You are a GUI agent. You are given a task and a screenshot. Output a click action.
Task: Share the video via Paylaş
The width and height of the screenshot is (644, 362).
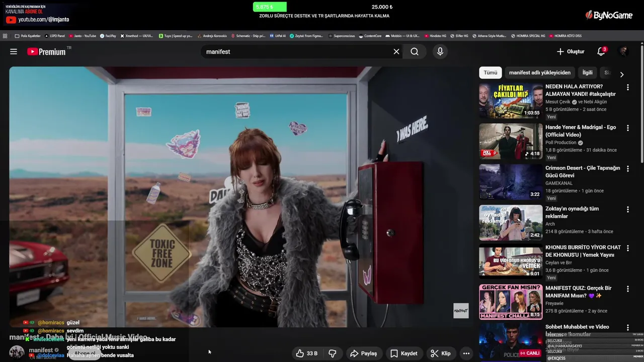point(363,353)
